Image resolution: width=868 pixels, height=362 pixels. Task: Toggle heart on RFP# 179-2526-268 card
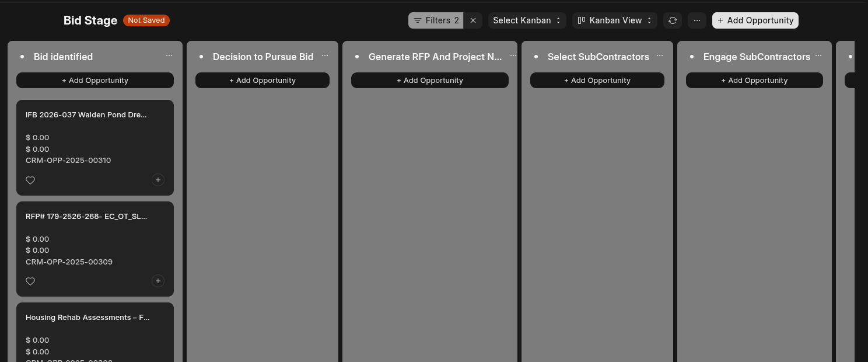coord(30,281)
